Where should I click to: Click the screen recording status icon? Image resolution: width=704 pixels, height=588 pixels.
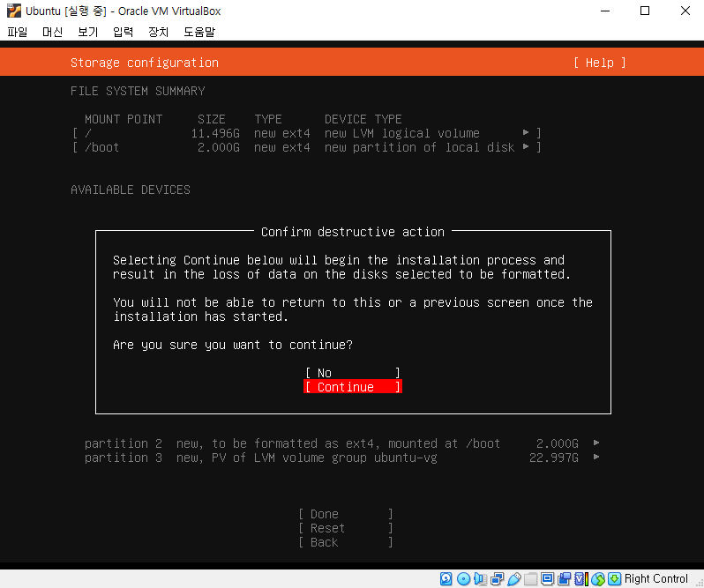(x=565, y=578)
